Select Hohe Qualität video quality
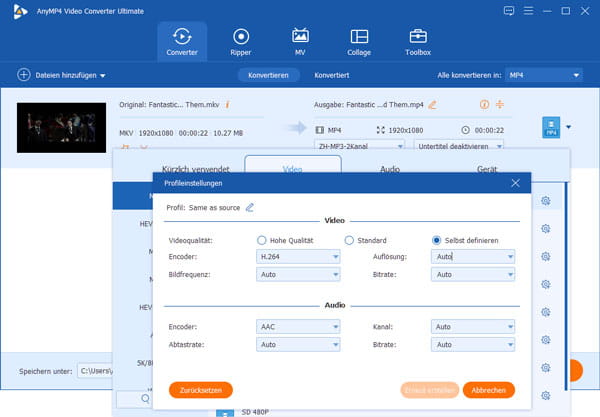The image size is (600, 417). (x=261, y=240)
